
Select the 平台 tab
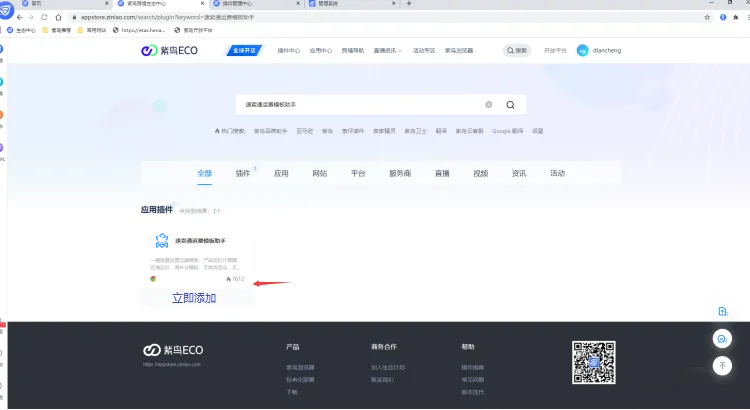[358, 173]
